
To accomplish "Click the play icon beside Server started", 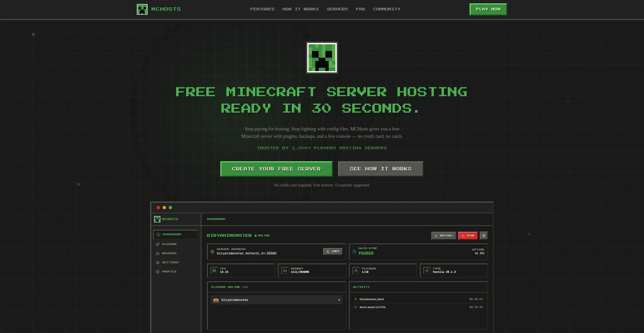I will click(x=356, y=307).
